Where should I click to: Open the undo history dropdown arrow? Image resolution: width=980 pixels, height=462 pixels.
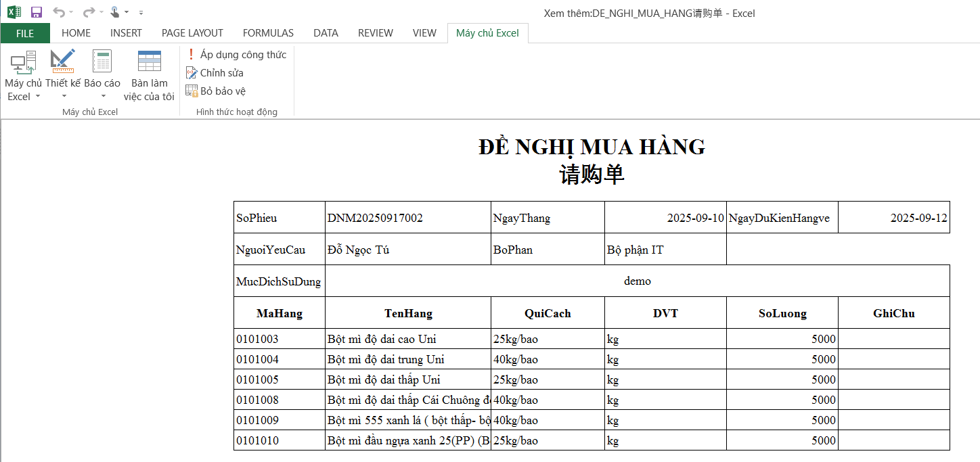(72, 13)
